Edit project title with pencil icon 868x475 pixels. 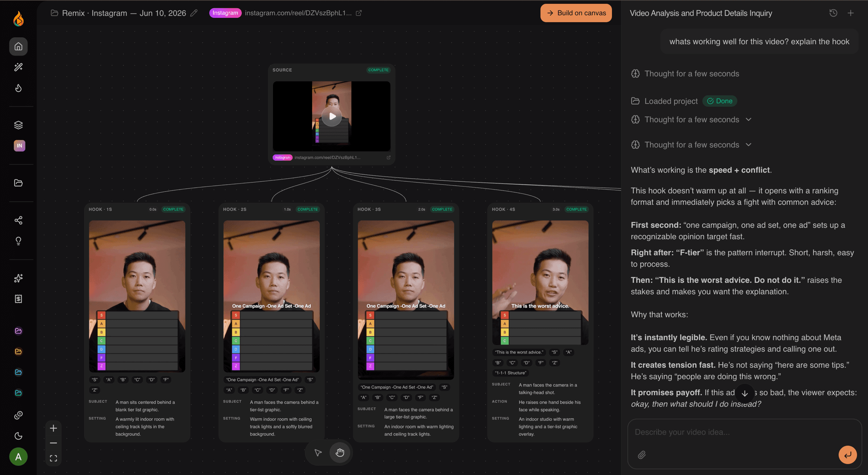point(194,13)
